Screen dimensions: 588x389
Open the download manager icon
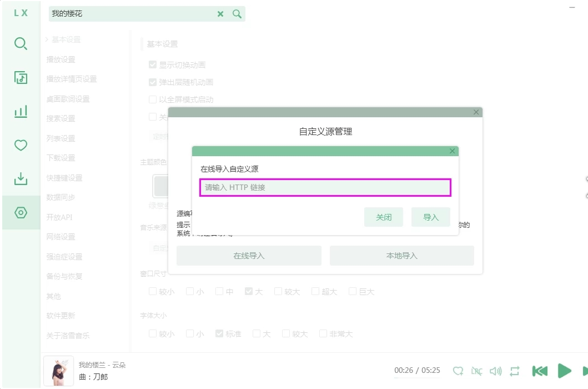pos(21,179)
